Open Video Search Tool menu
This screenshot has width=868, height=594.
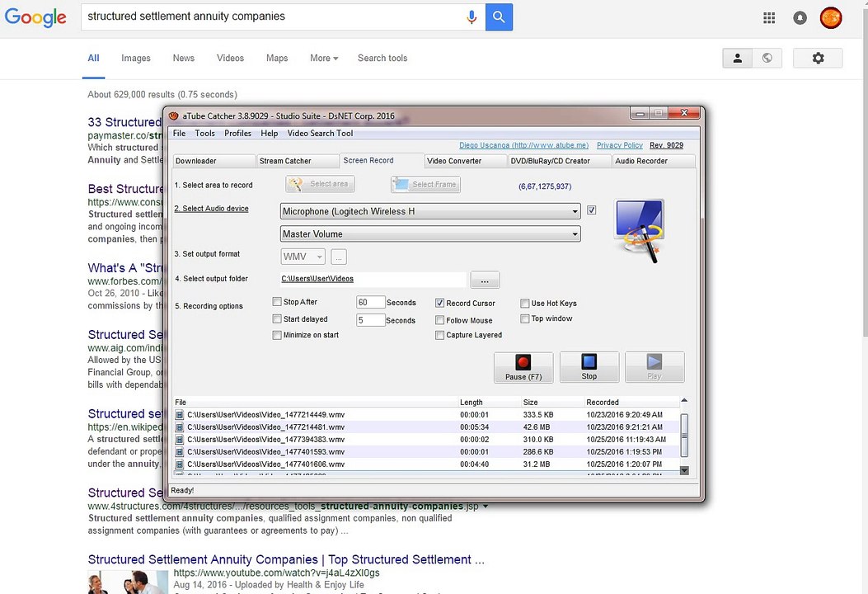click(x=320, y=133)
